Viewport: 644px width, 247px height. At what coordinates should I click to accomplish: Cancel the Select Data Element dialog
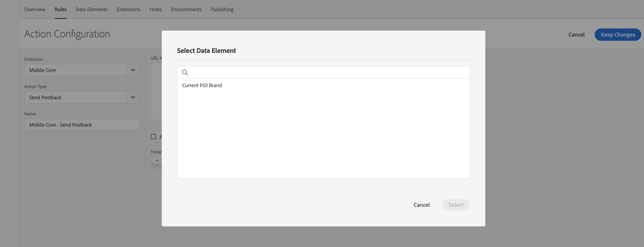[422, 205]
